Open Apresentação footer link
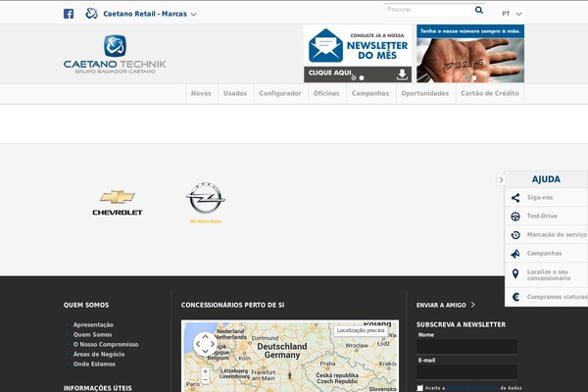588x392 pixels. click(x=93, y=324)
